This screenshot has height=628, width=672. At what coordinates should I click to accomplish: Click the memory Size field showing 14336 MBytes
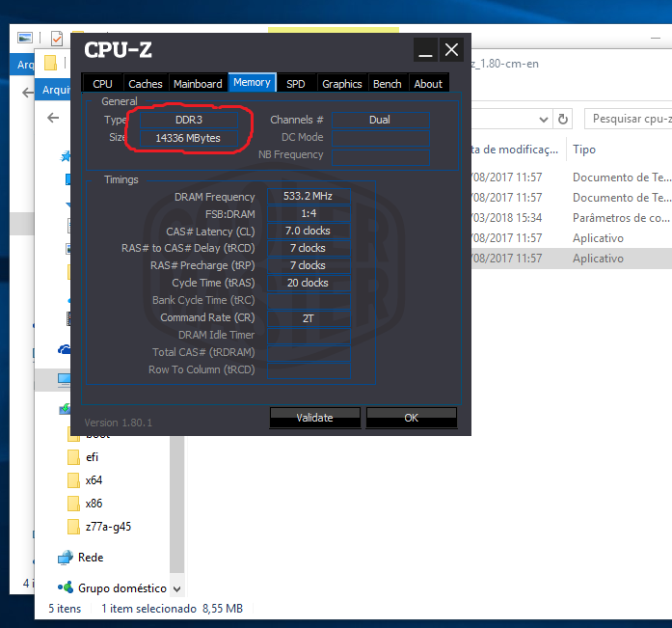(x=189, y=138)
